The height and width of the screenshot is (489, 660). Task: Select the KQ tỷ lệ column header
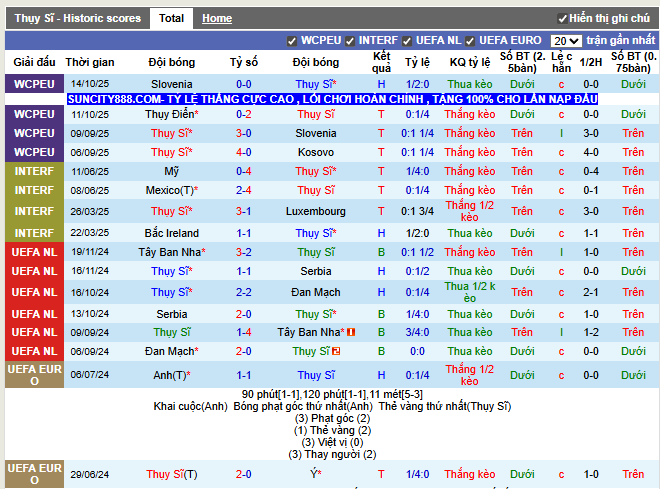(x=470, y=62)
